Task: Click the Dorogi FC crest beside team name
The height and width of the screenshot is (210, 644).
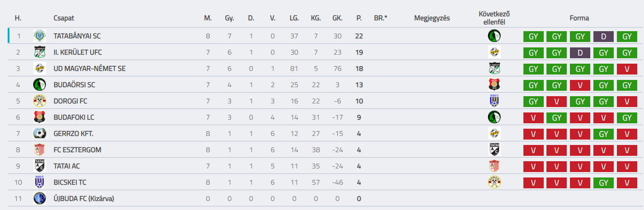Action: tap(40, 101)
